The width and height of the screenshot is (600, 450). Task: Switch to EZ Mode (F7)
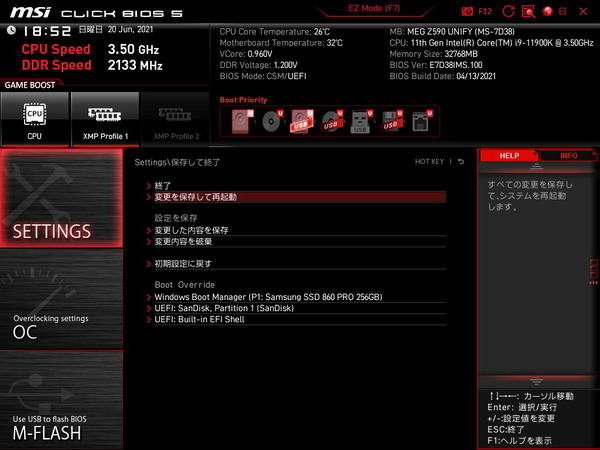tap(374, 8)
